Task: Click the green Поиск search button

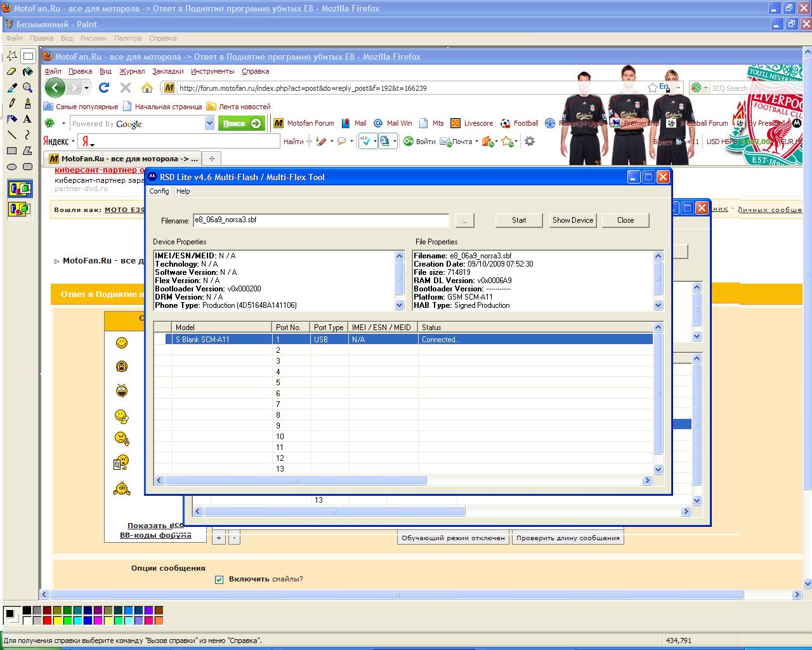Action: pos(241,123)
